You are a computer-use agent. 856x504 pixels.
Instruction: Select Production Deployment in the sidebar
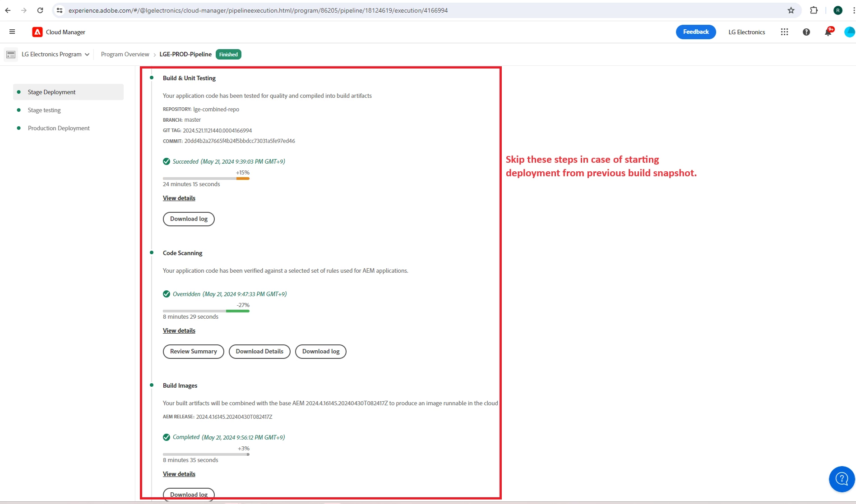59,128
